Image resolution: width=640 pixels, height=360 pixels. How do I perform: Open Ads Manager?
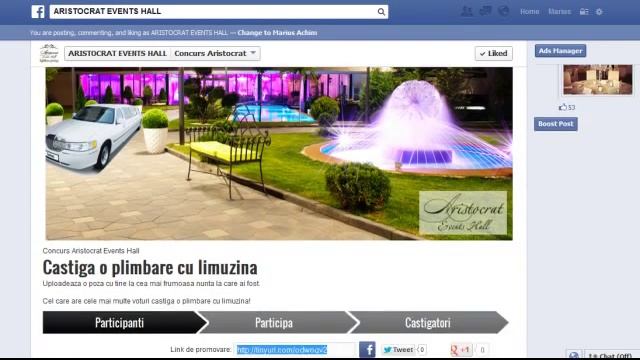pos(560,51)
